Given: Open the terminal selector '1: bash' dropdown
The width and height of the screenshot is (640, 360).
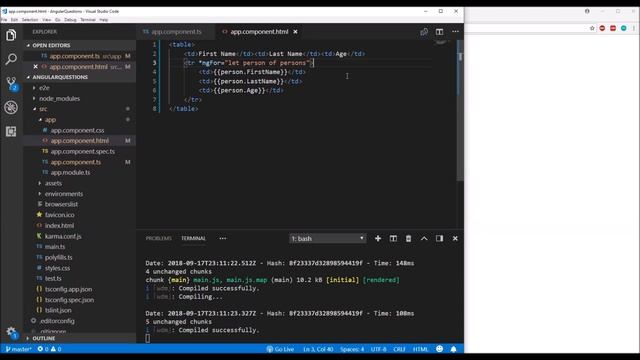Looking at the screenshot, I should pos(327,238).
